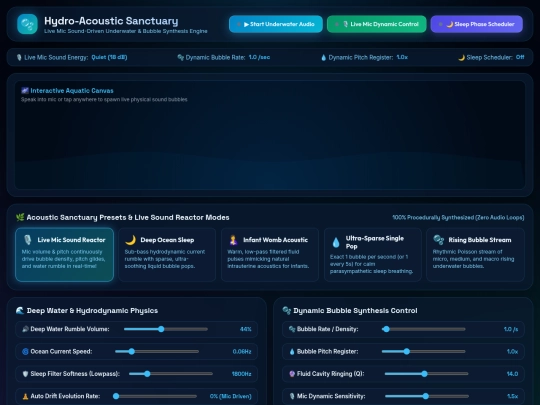Adjust the Auto Drift Evolution Rate slider
Screen dimensions: 540x405
155,396
